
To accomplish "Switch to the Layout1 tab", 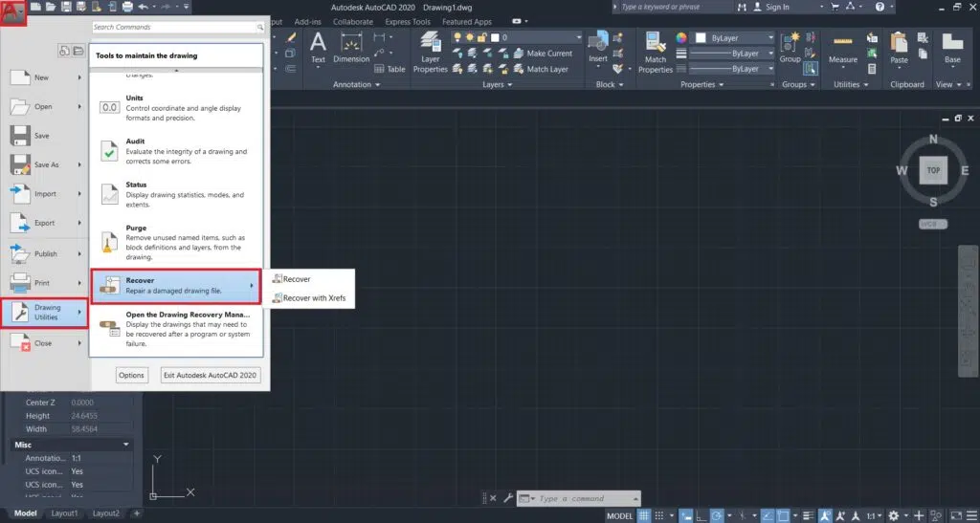I will (64, 513).
